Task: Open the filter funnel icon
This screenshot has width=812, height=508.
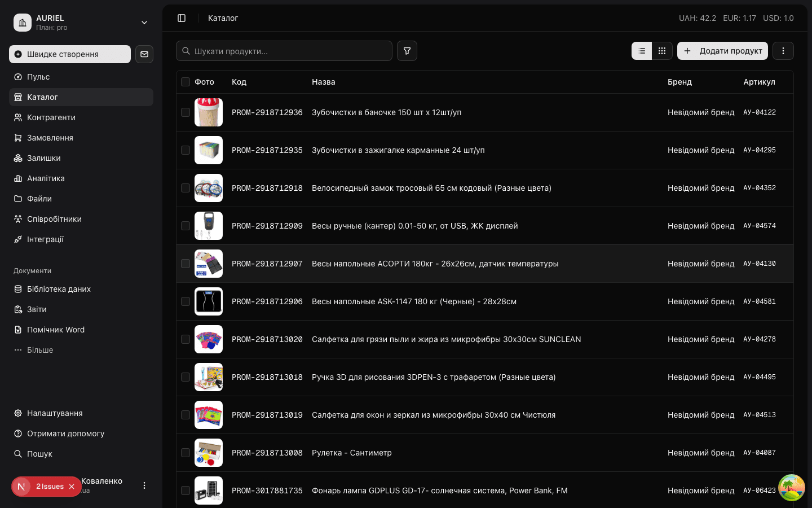Action: 407,51
